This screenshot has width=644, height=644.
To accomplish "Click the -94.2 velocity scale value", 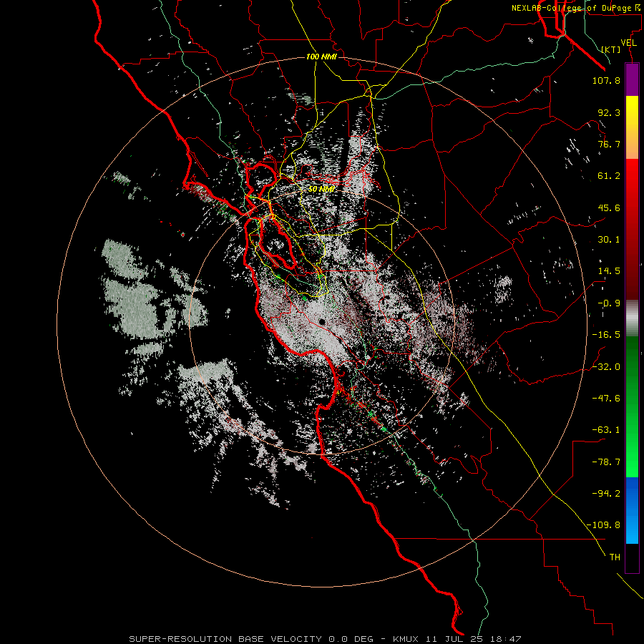I will pos(606,493).
